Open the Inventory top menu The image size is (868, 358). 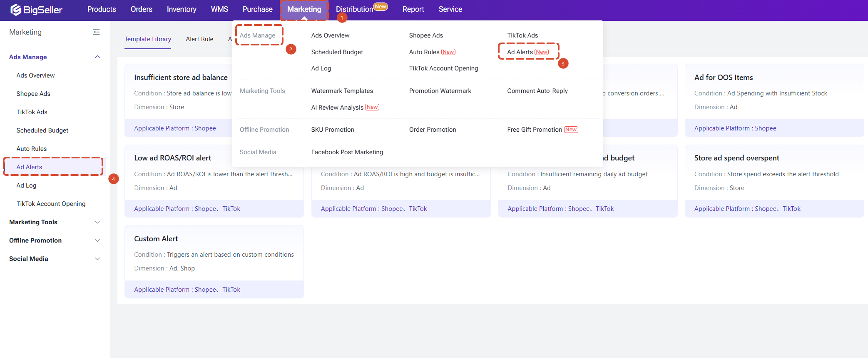pyautogui.click(x=182, y=9)
